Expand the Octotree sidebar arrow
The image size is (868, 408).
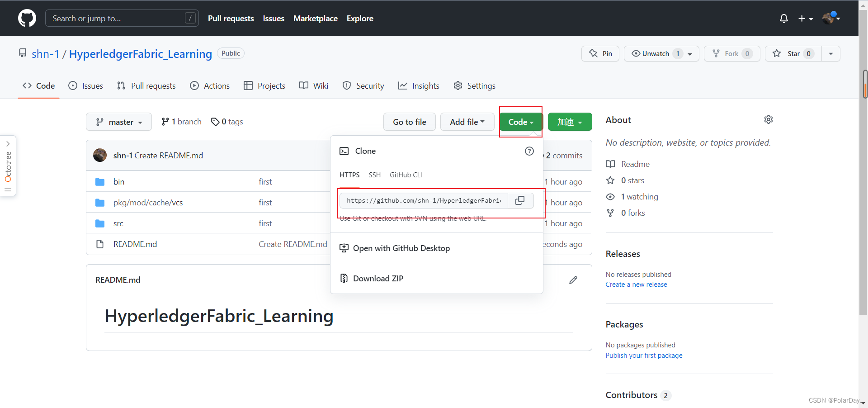click(x=8, y=144)
